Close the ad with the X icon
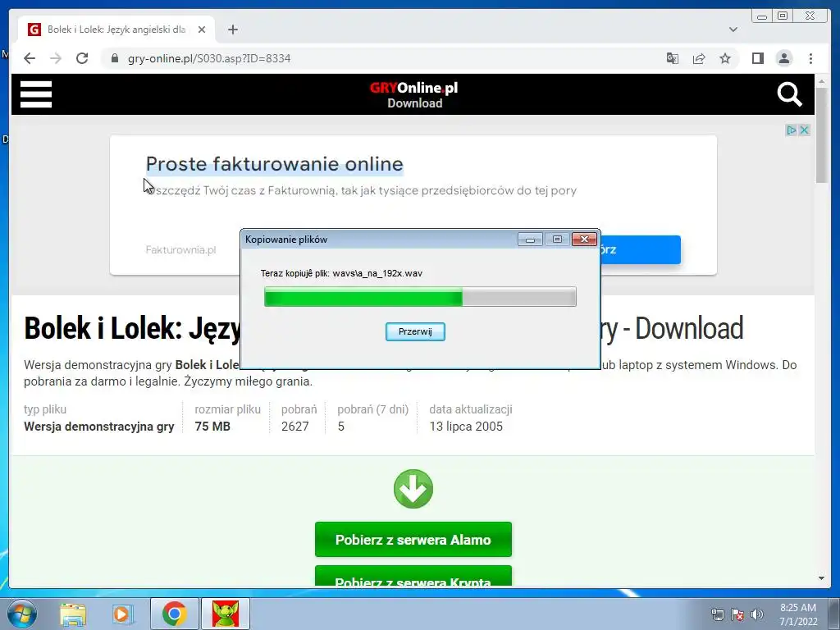The image size is (840, 630). 804,130
